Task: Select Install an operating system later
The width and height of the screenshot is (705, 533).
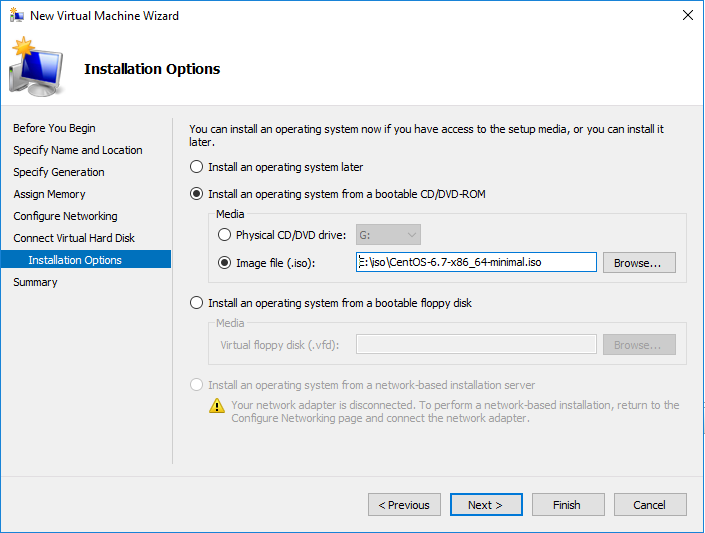Action: tap(197, 167)
